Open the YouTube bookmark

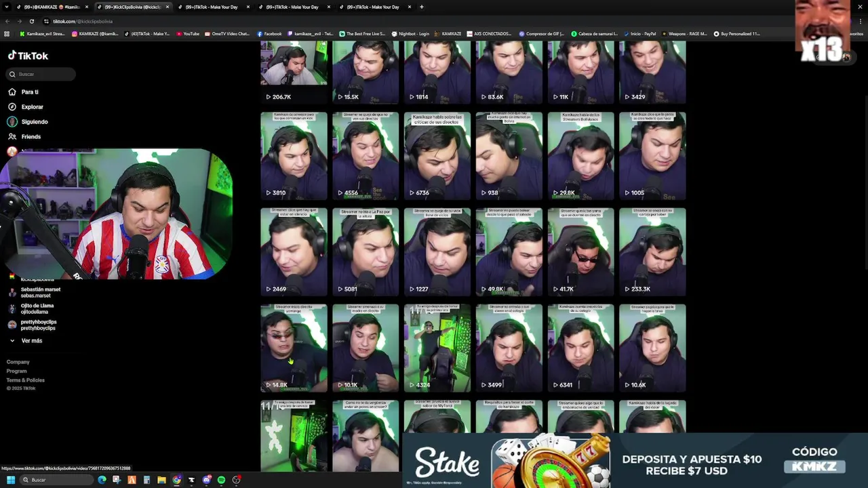188,33
